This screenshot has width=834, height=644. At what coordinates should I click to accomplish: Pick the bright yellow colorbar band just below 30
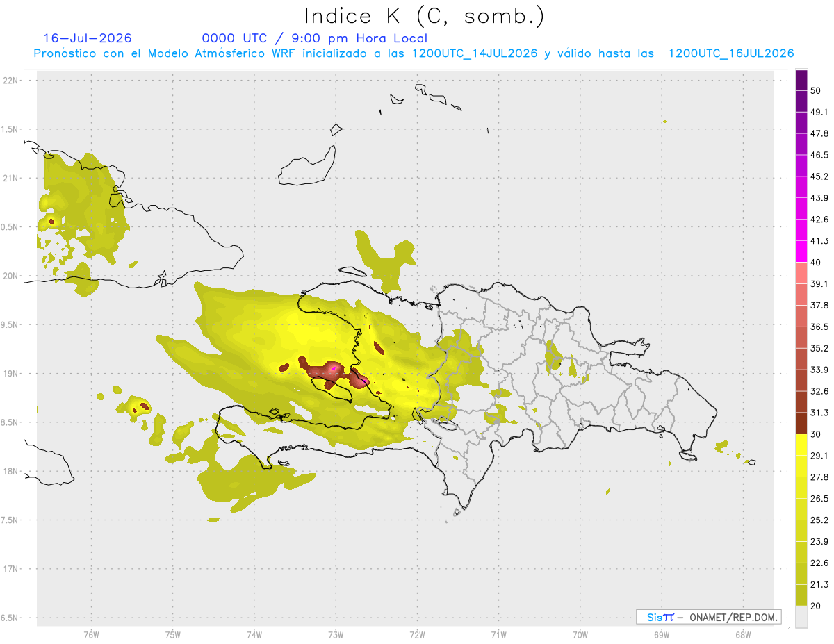point(801,445)
